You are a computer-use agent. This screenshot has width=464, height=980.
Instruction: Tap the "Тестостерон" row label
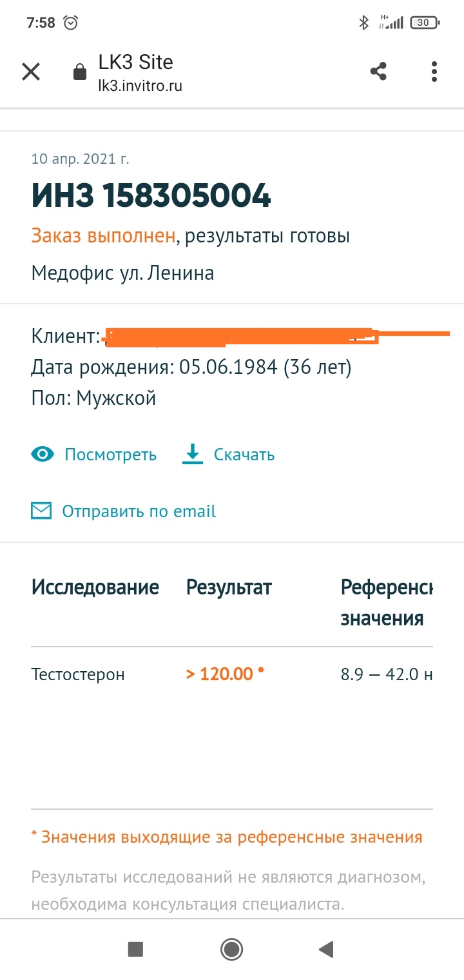pyautogui.click(x=78, y=675)
